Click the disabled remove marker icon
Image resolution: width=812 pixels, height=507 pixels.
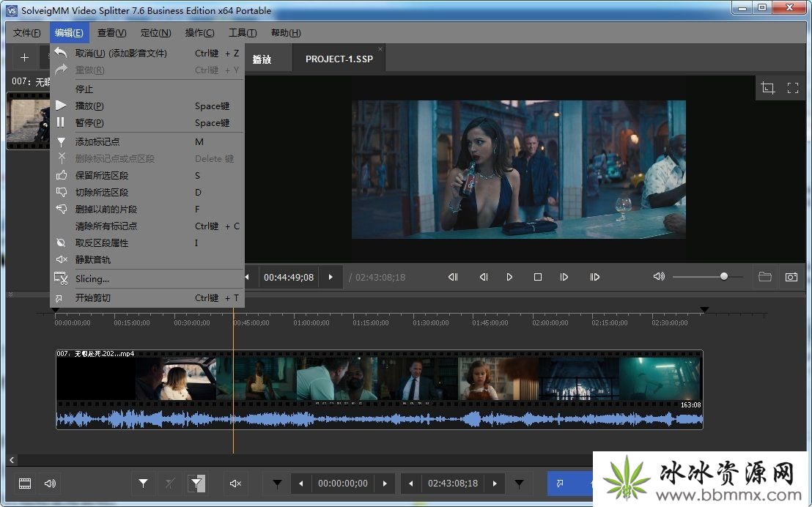170,484
